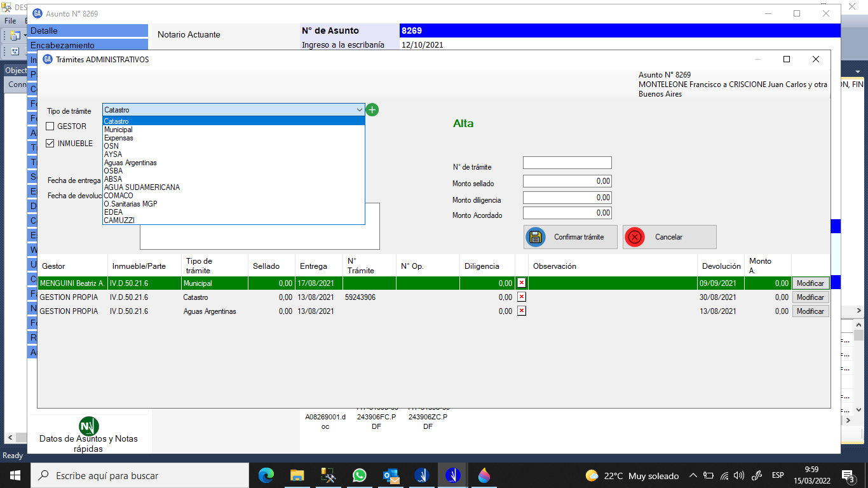Click the NA logo above Datos de Asuntos
The image size is (868, 488).
coord(88,426)
